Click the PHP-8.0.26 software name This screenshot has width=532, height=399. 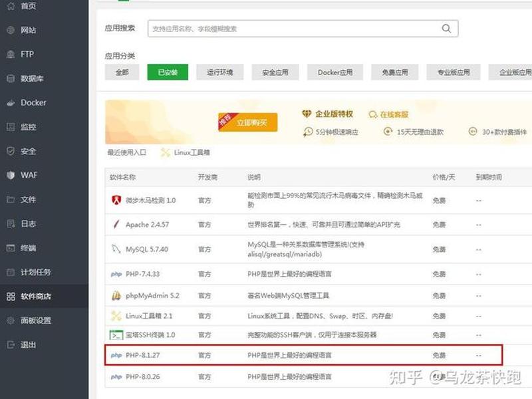(x=142, y=377)
